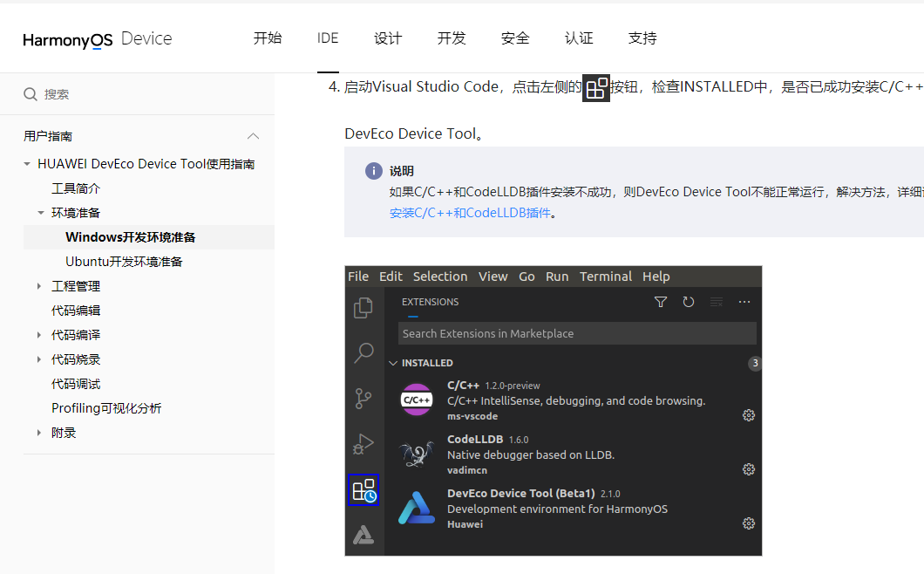Open the 支持 top navigation tab
The width and height of the screenshot is (924, 574).
click(x=642, y=38)
